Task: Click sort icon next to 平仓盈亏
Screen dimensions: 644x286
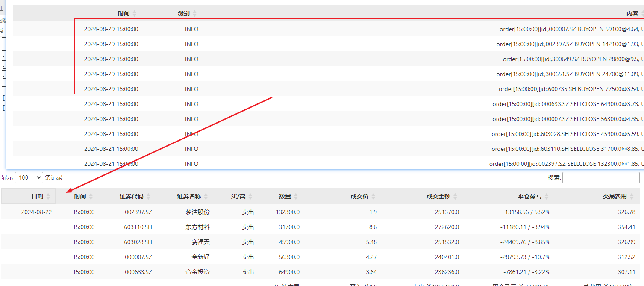Action: pos(547,197)
